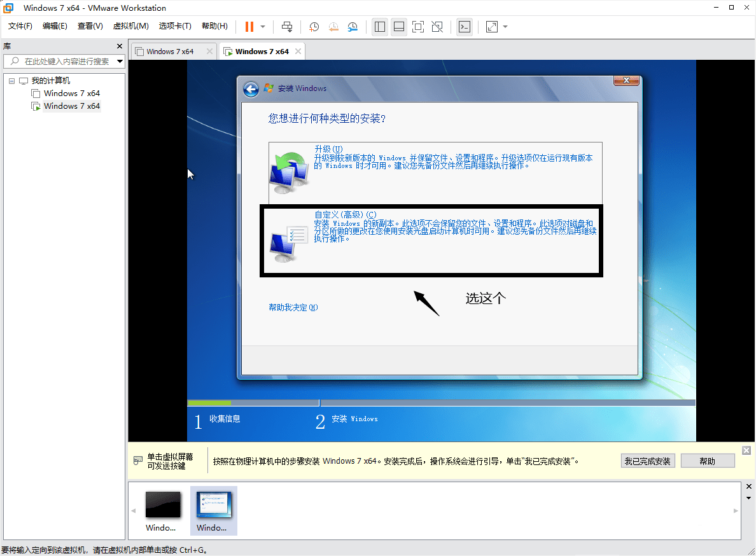Click the stretch guest display icon
756x556 pixels.
pyautogui.click(x=492, y=27)
